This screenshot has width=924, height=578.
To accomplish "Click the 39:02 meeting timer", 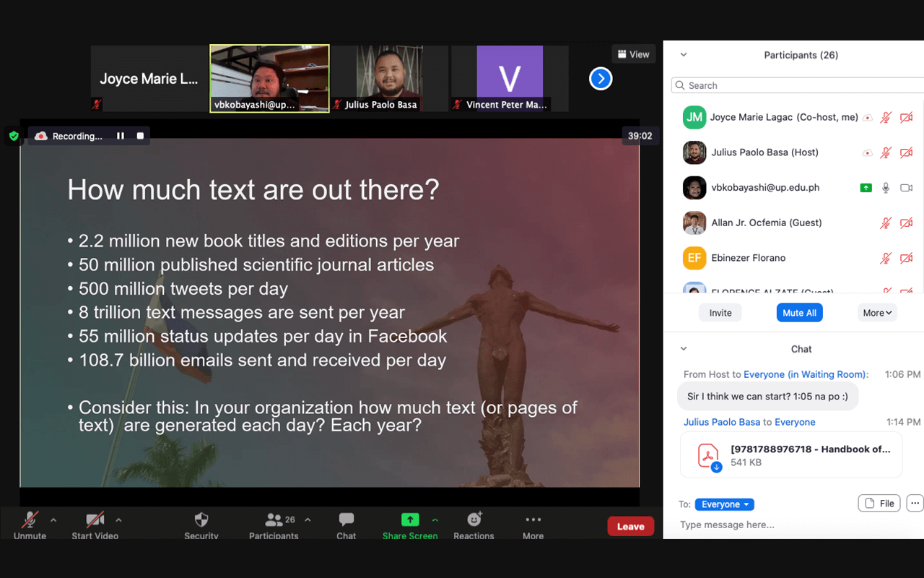I will point(640,136).
